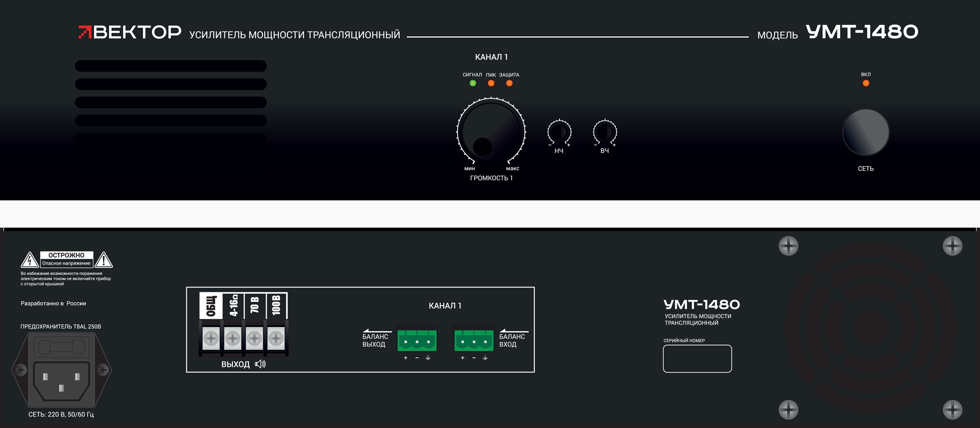Click the top-right fan grille screw
980x428 pixels.
pos(953,246)
